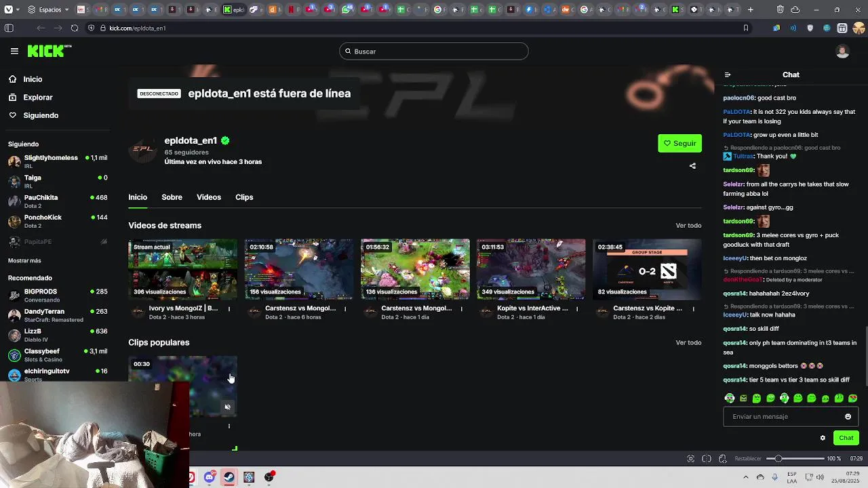Open Slightlyhomeless channel in following list

58,161
